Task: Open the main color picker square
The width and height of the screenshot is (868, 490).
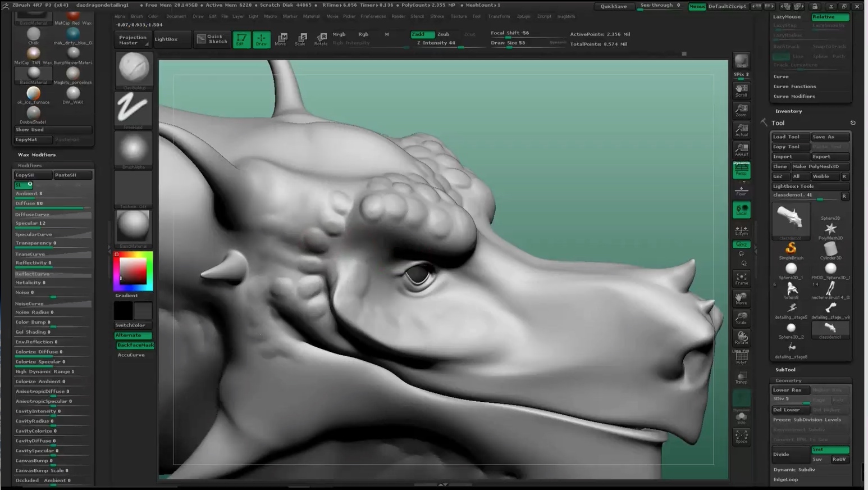Action: click(x=133, y=272)
